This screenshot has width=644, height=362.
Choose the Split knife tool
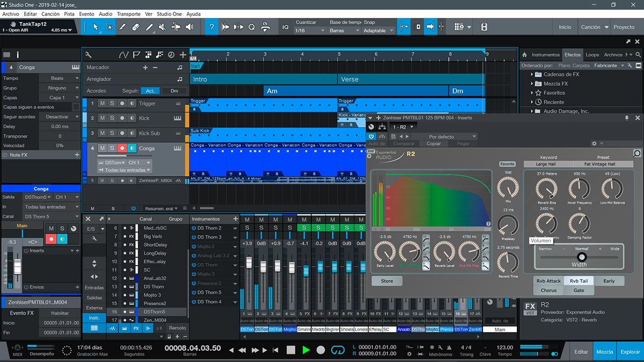[123, 27]
